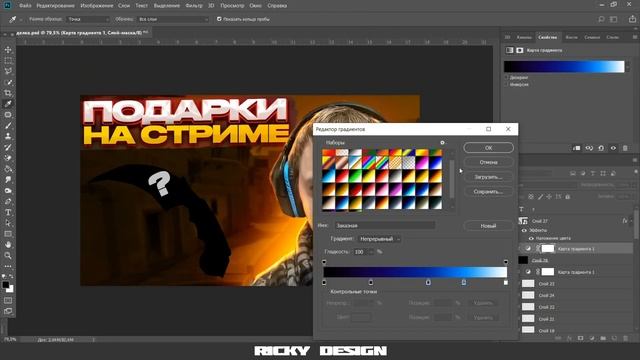Change the screen mode from the toolbar
Screen dimensions: 640x360
[8, 311]
